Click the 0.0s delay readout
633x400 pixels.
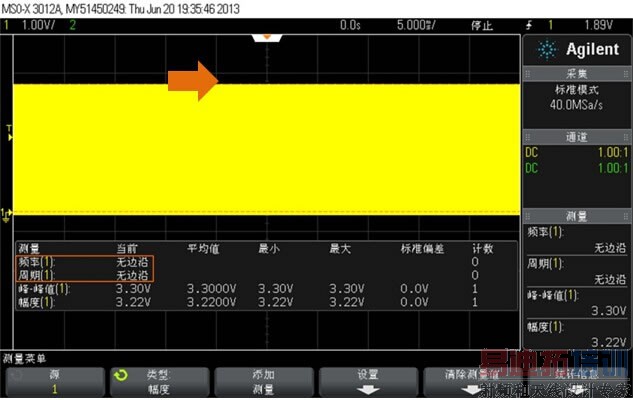pyautogui.click(x=350, y=25)
